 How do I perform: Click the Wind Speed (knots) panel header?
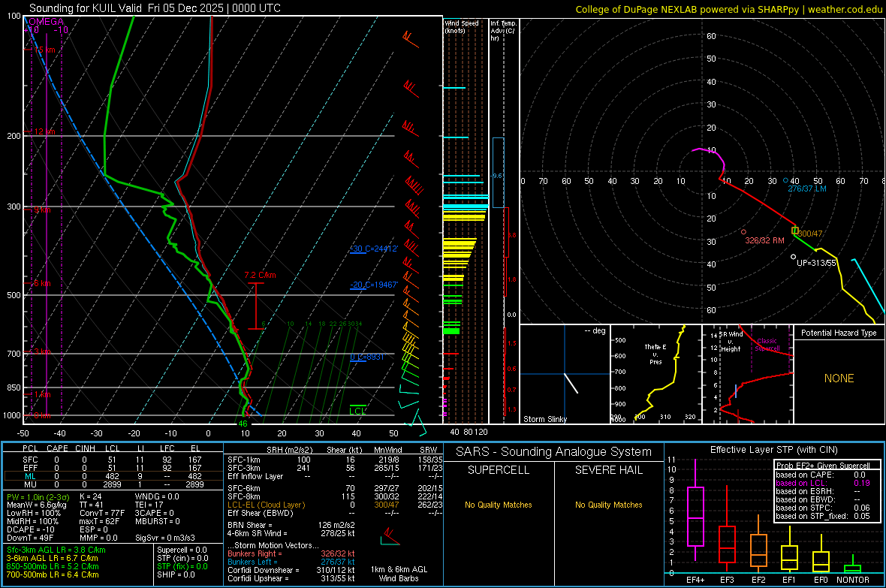(x=462, y=26)
